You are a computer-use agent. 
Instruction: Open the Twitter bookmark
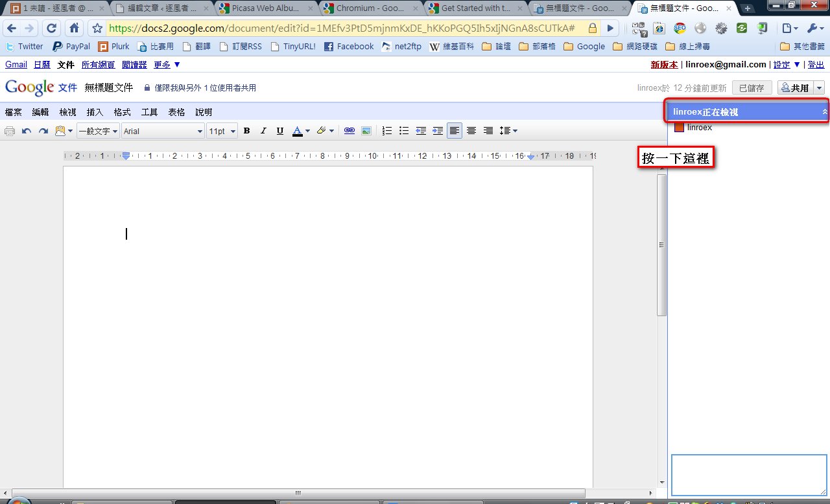[25, 47]
